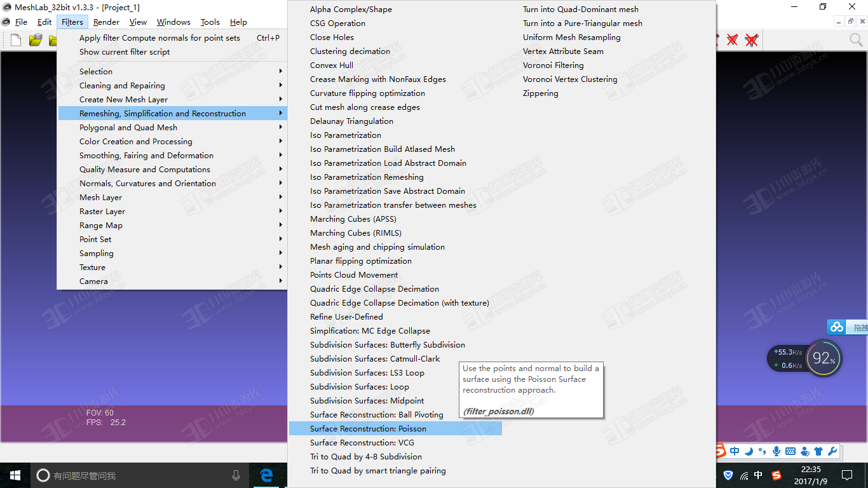Open the Point Set submenu
The image size is (868, 488).
[x=172, y=239]
